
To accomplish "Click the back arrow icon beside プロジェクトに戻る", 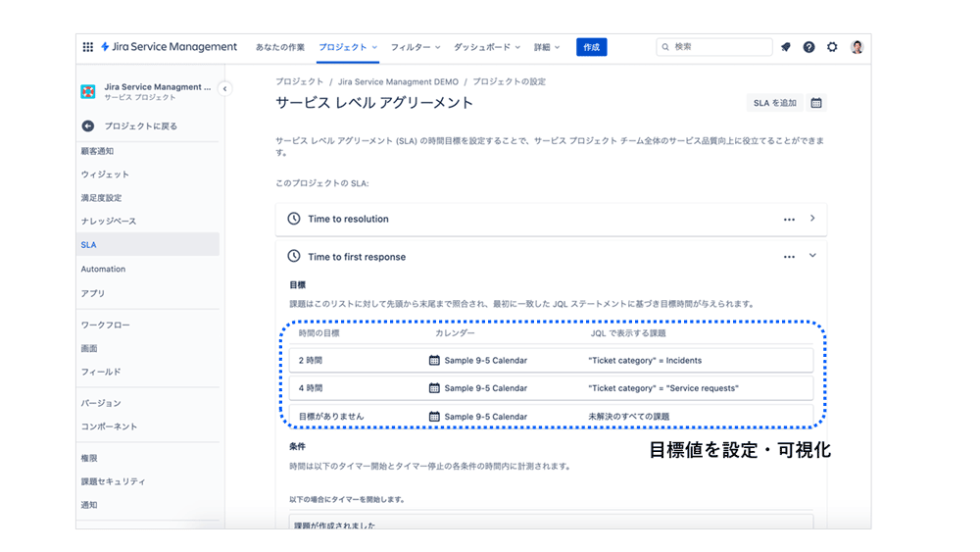I will (88, 126).
